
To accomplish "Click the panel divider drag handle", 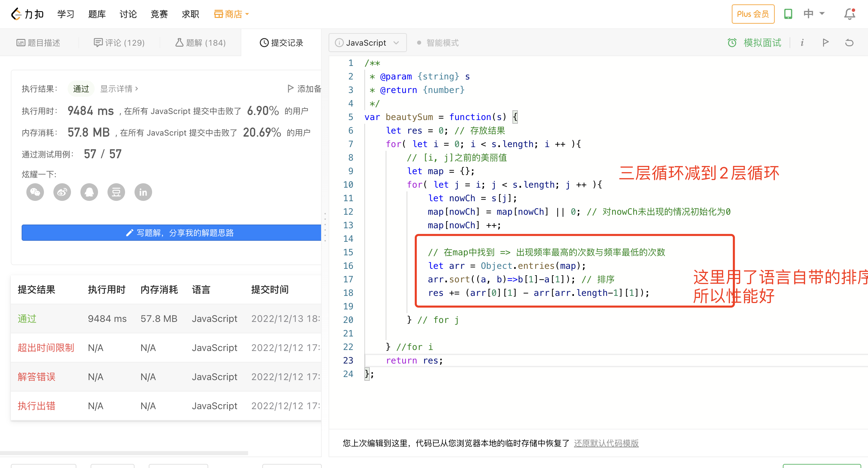I will coord(325,227).
